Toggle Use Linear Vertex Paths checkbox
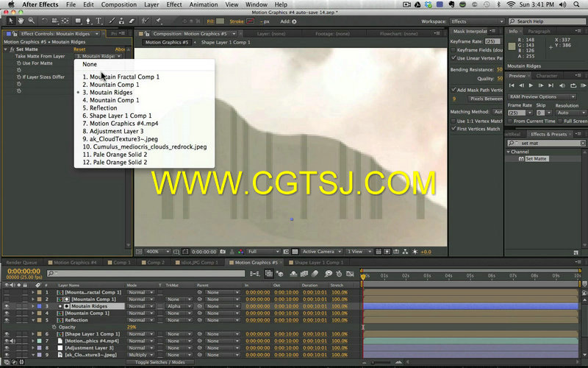Viewport: 588px width, 368px height. (x=453, y=58)
